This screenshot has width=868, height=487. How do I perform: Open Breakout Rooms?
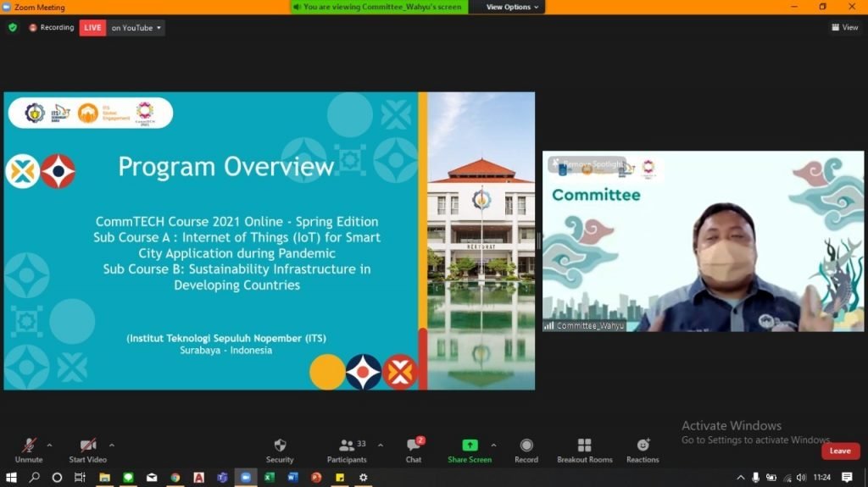click(x=585, y=451)
